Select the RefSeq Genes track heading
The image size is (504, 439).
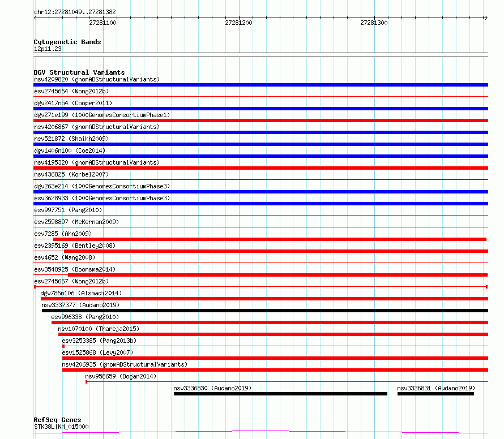click(57, 420)
